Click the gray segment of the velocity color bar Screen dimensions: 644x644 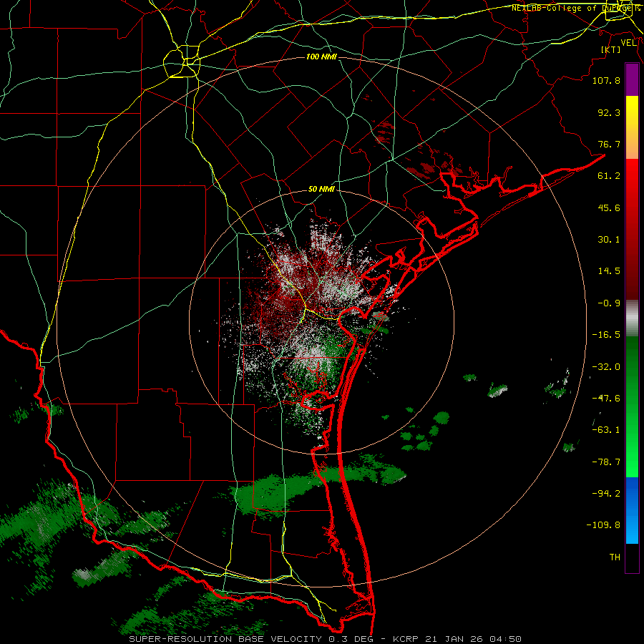[632, 318]
